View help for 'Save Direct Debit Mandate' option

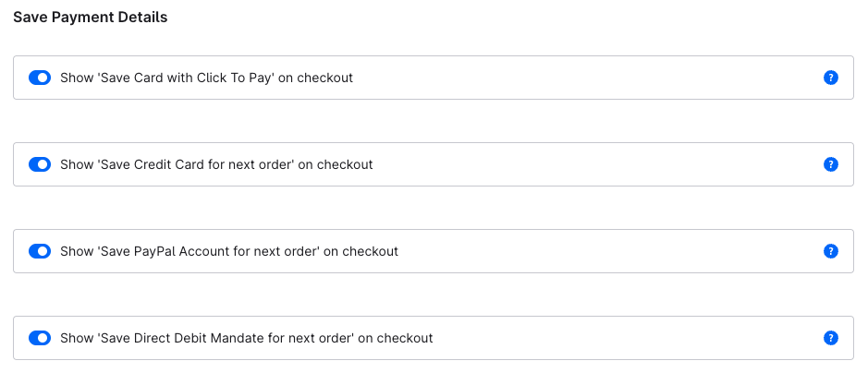point(830,338)
